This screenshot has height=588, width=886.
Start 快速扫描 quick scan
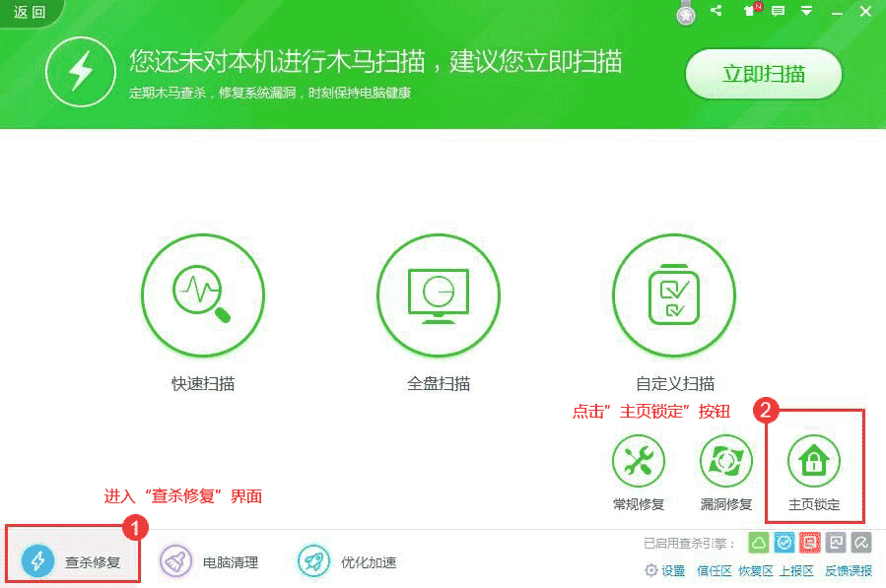point(203,295)
